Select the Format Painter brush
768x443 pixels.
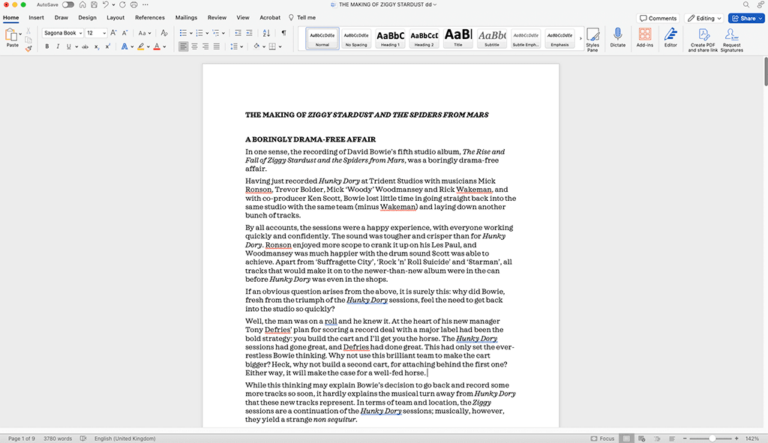coord(27,47)
